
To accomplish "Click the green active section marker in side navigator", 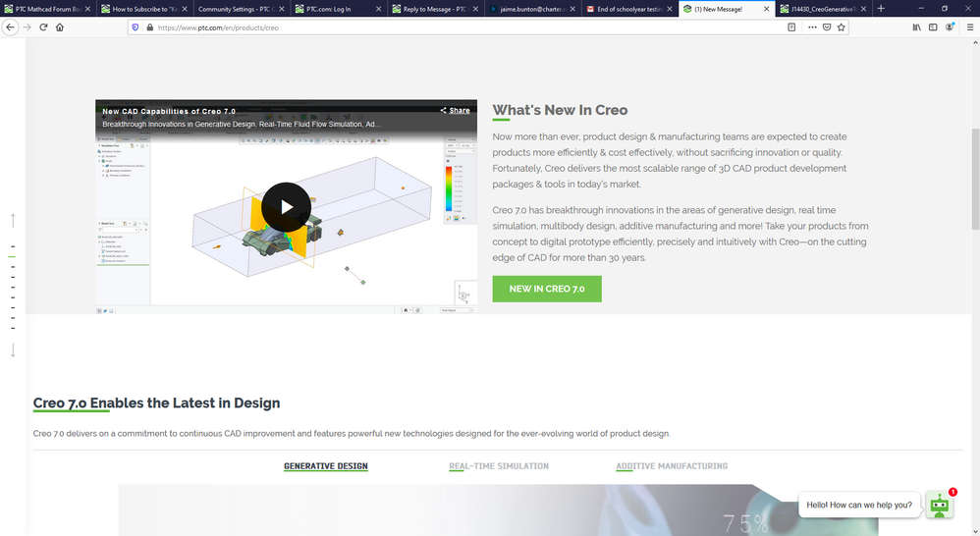I will click(x=13, y=257).
